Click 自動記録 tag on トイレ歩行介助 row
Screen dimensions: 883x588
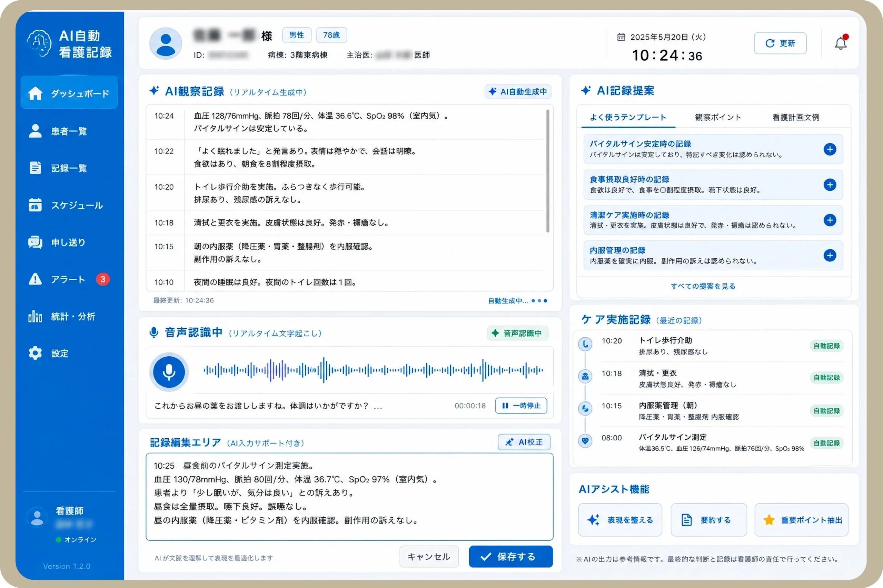click(826, 346)
